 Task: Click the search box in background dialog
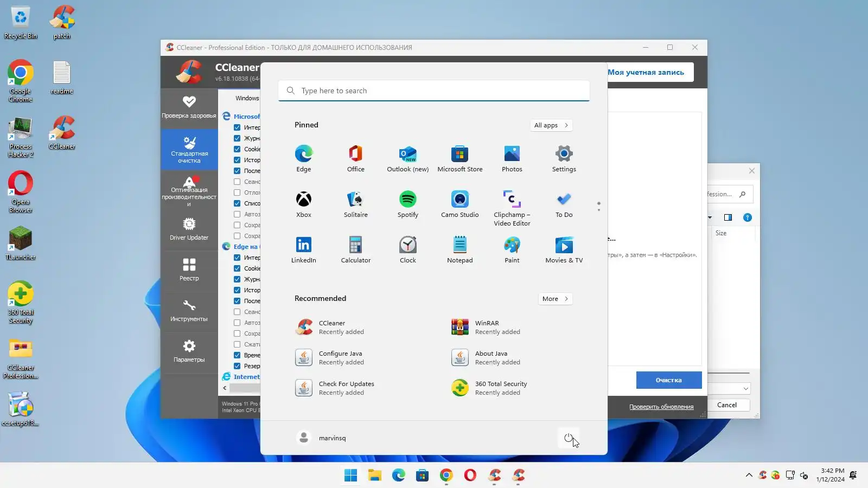coord(730,194)
